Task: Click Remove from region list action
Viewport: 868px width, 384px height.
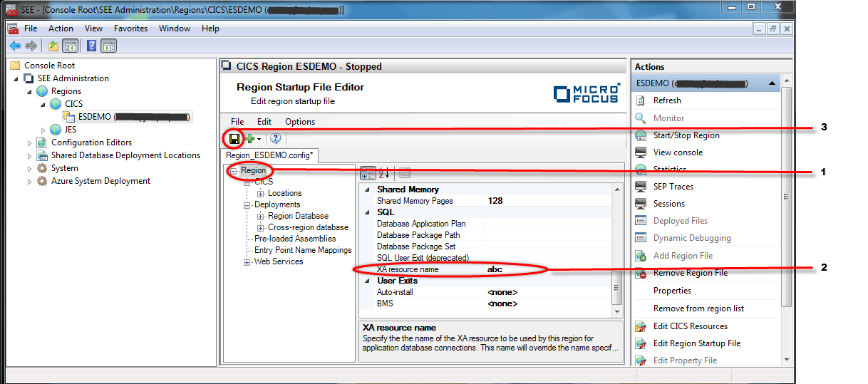Action: (x=698, y=308)
